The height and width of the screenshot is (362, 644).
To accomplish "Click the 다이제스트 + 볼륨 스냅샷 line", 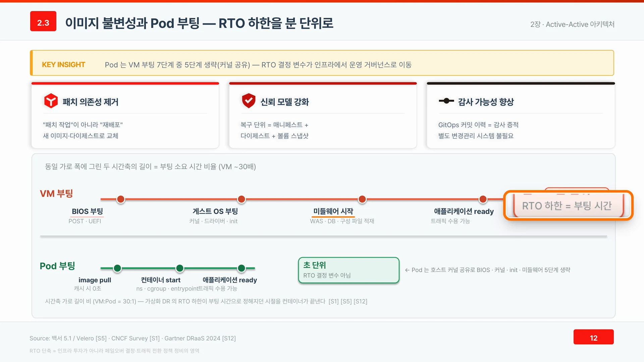I will click(x=274, y=136).
